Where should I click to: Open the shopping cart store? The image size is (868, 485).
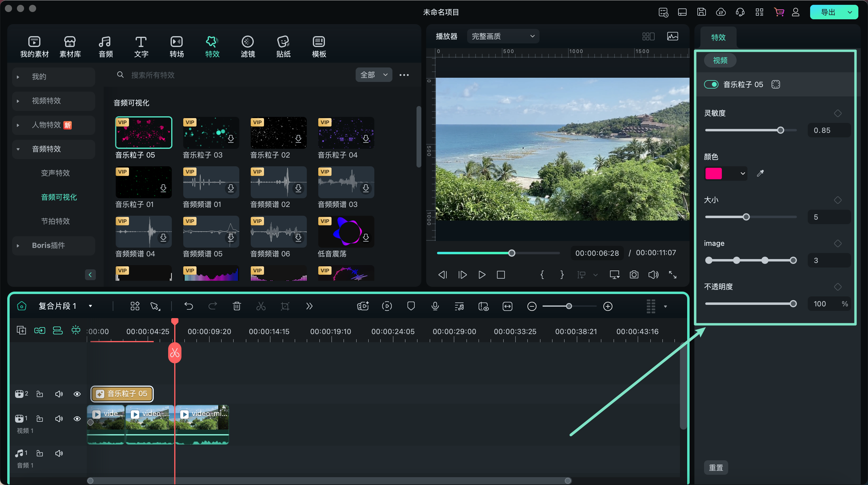click(x=779, y=12)
